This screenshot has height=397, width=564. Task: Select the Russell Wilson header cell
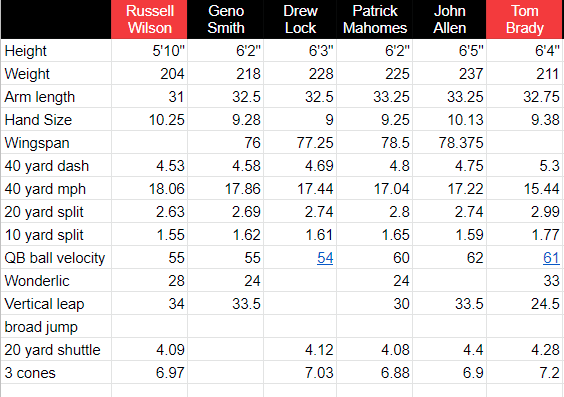coord(149,19)
